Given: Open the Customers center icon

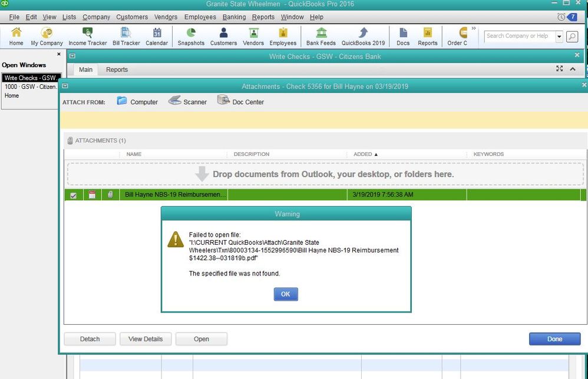Looking at the screenshot, I should 223,36.
